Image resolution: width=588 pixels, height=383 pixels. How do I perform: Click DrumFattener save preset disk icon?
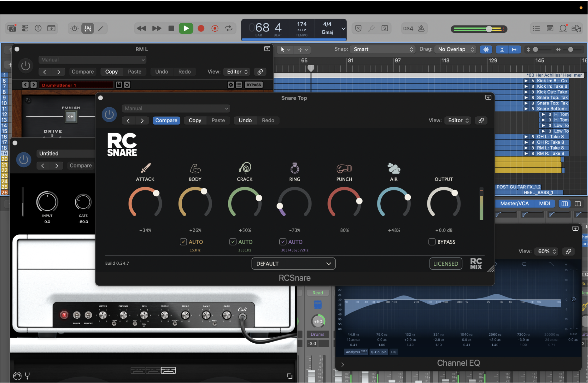pyautogui.click(x=119, y=85)
